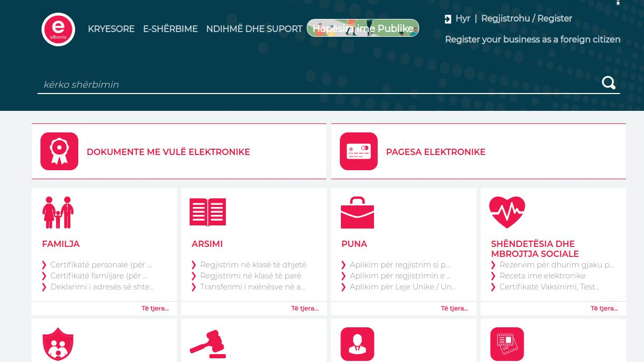The height and width of the screenshot is (362, 644).
Task: Select the health heart pulse icon
Action: coord(507,212)
